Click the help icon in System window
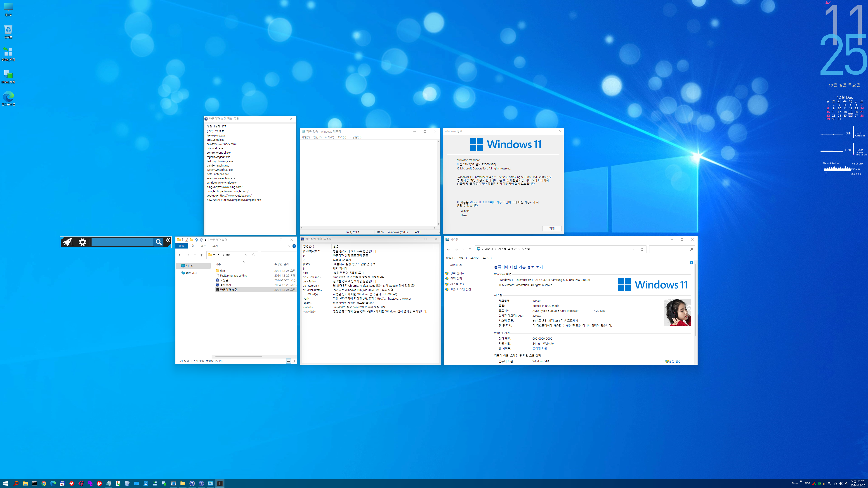 [691, 262]
